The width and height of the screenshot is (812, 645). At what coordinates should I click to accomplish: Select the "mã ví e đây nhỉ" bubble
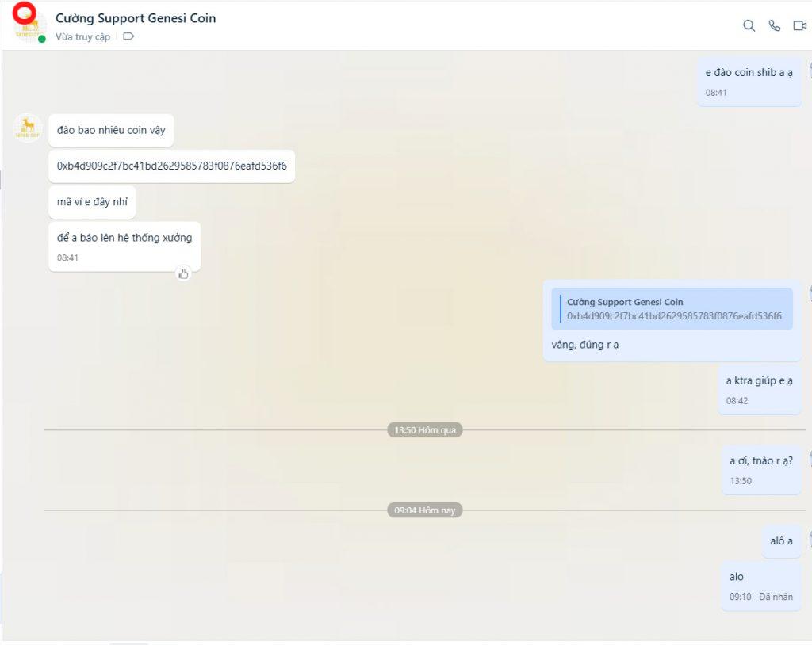(92, 202)
